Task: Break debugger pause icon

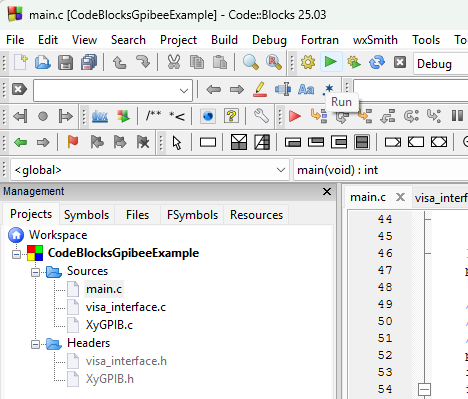Action: click(x=457, y=116)
